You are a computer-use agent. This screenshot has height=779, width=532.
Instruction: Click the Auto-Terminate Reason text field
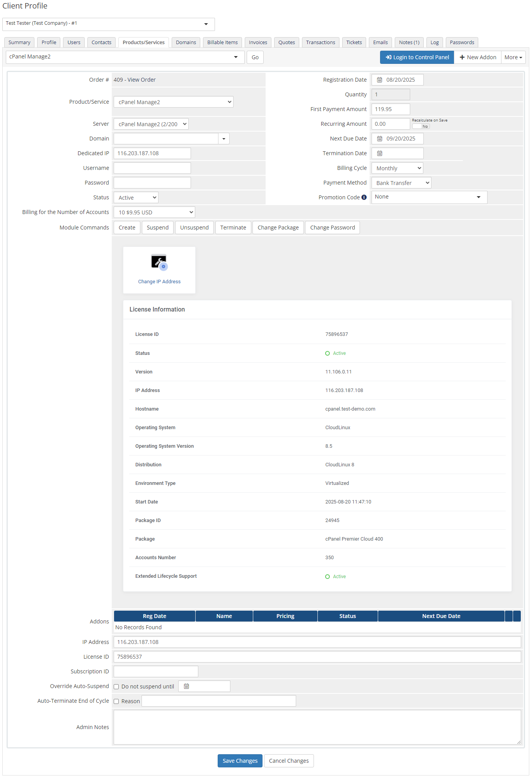219,701
